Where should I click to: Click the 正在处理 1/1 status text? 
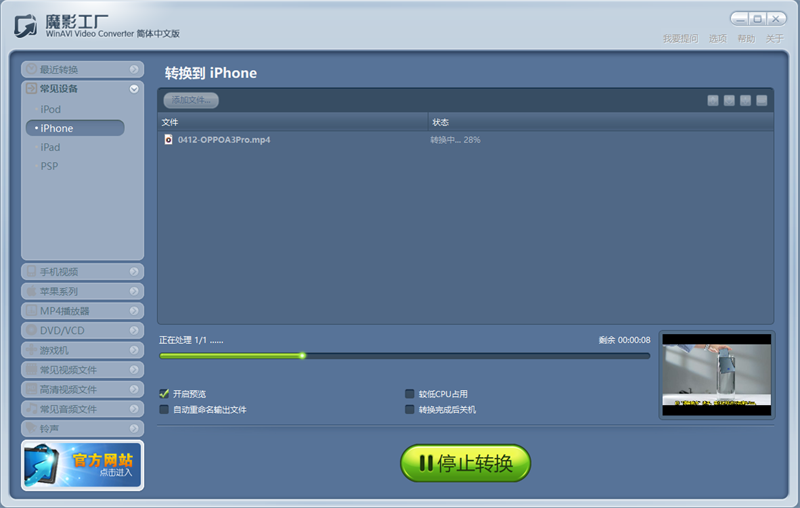coord(191,340)
